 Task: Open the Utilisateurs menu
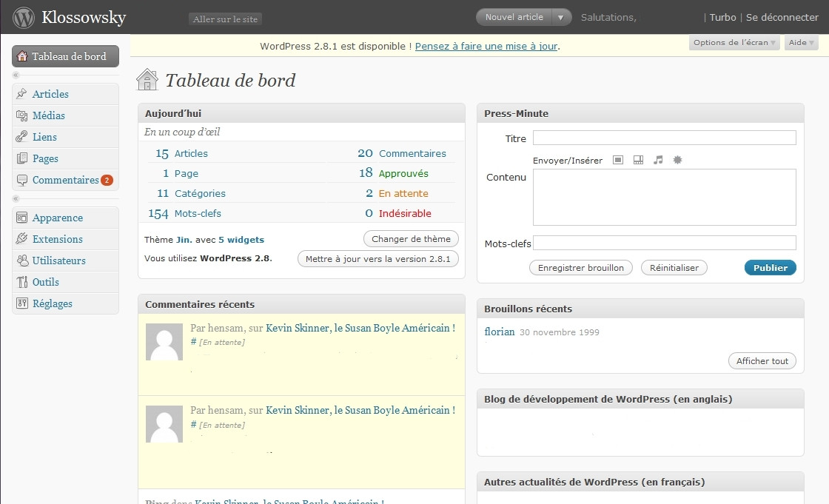tap(66, 261)
